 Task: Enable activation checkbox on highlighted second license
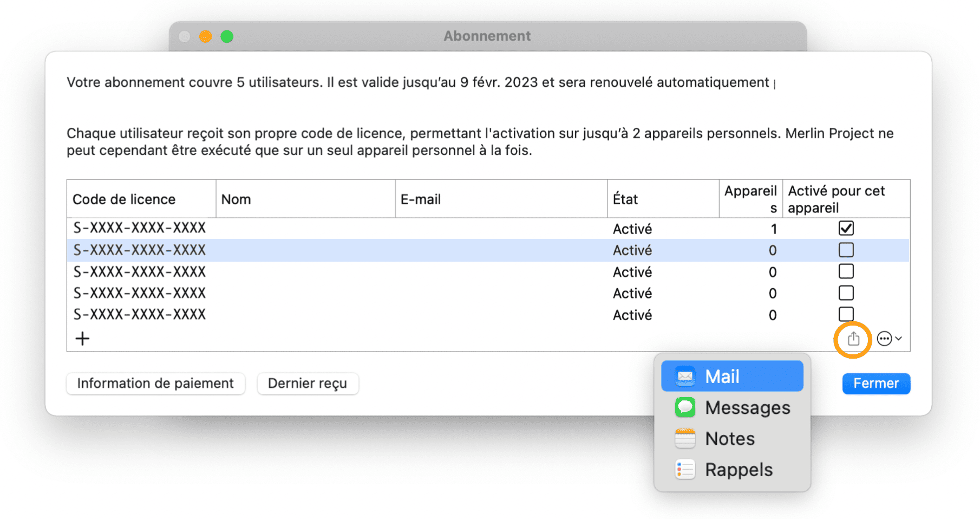(846, 250)
